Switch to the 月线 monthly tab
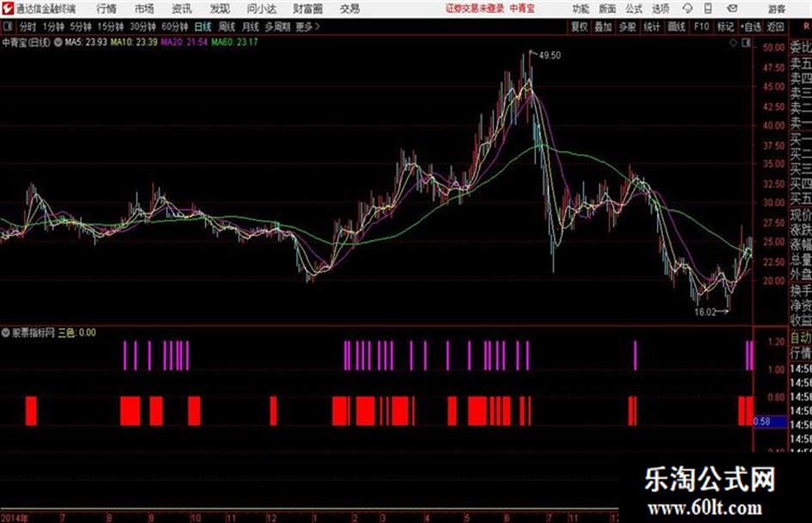 250,27
